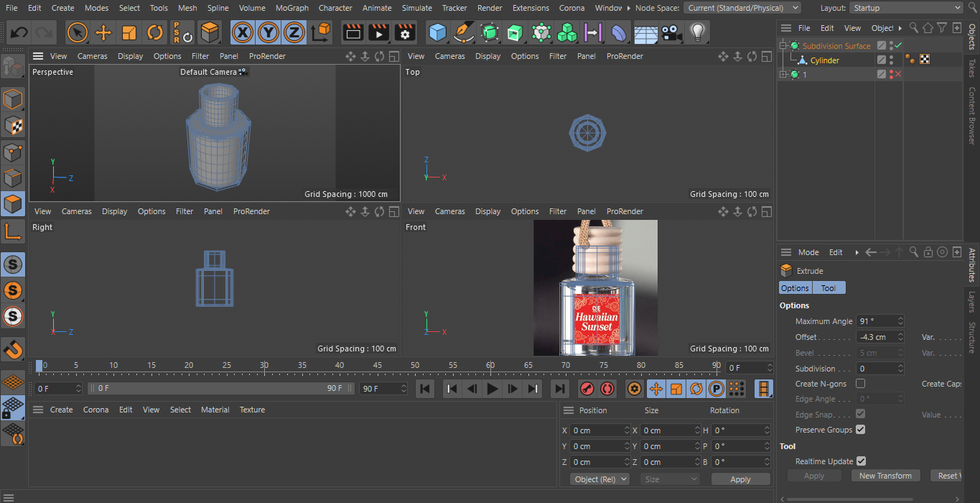The image size is (980, 503).
Task: Toggle Realtime Update checkbox
Action: tap(861, 461)
